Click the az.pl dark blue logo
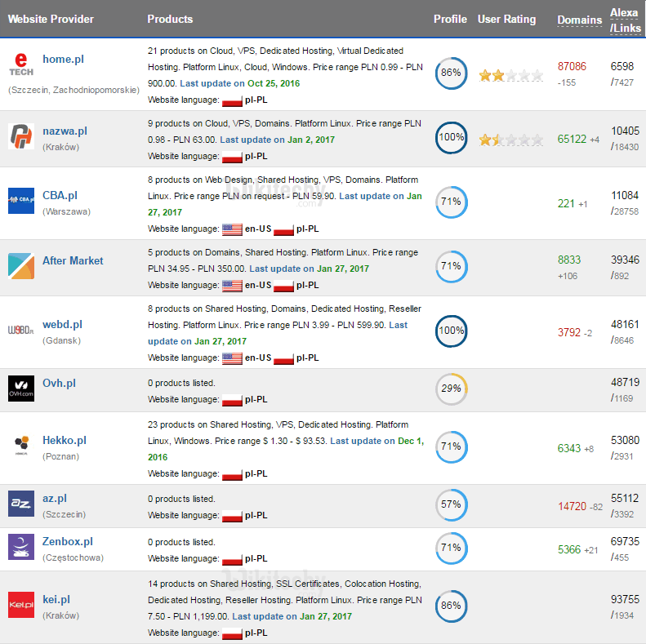 [20, 504]
